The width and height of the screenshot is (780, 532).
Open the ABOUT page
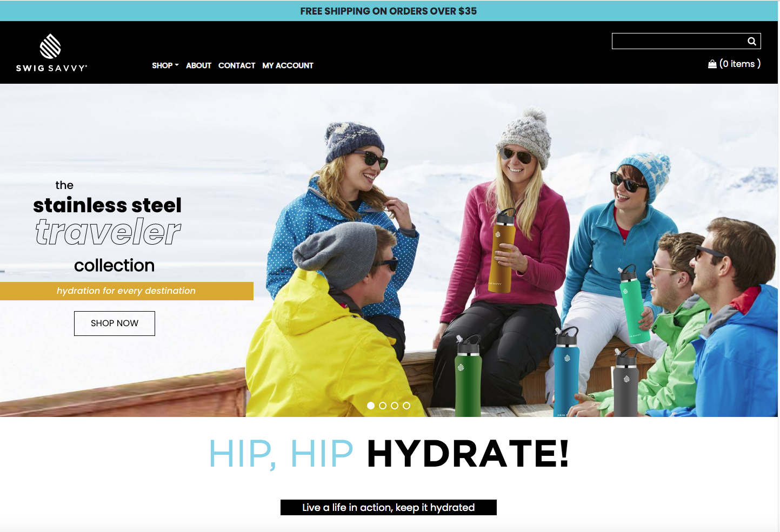tap(198, 65)
